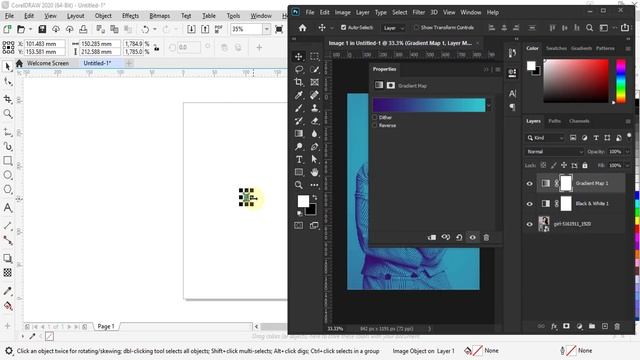Open CorelDRAW Welcome Screen tab
This screenshot has height=360, width=640.
(x=47, y=63)
